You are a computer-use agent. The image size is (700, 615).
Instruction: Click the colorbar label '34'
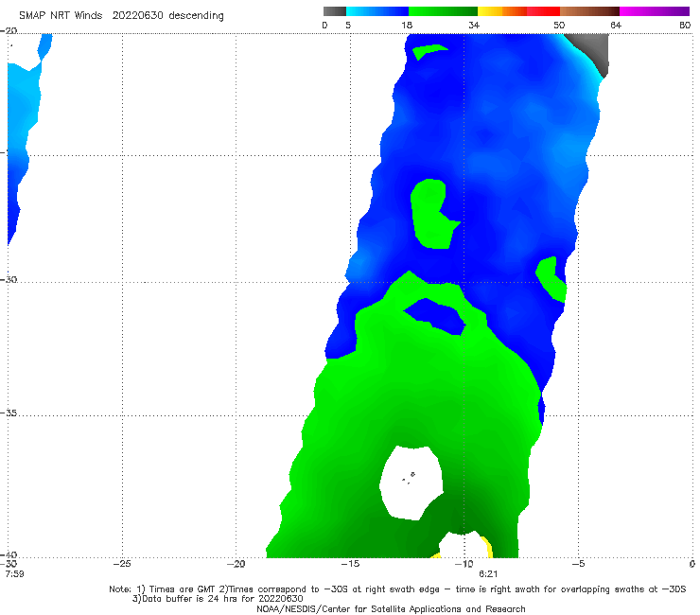[x=474, y=25]
